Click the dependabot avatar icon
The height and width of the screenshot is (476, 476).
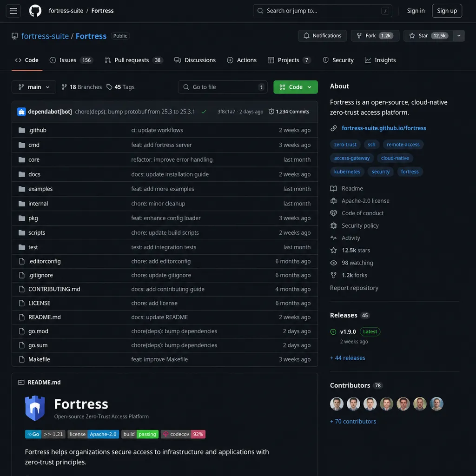coord(21,112)
